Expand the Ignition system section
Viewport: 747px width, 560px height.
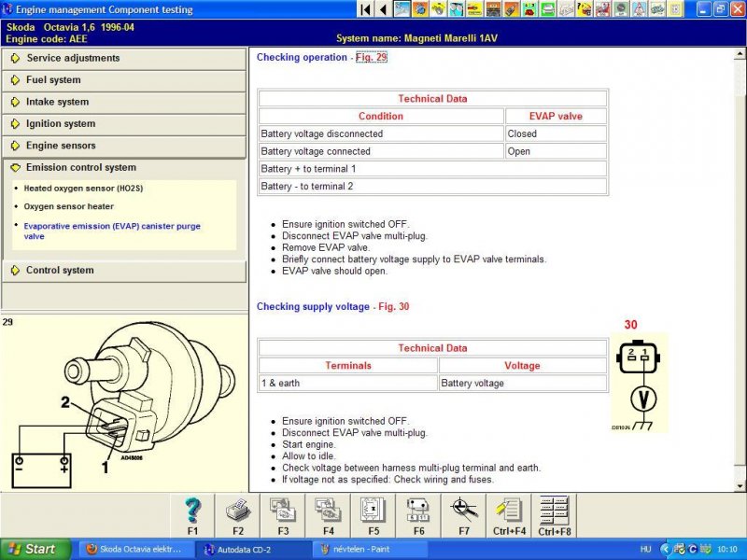pos(124,124)
